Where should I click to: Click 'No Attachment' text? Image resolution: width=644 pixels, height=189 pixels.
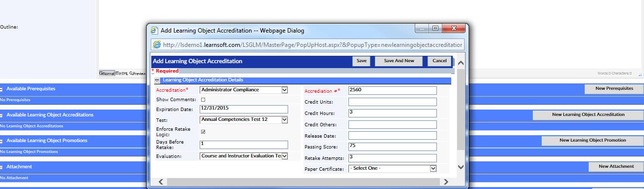click(x=14, y=178)
